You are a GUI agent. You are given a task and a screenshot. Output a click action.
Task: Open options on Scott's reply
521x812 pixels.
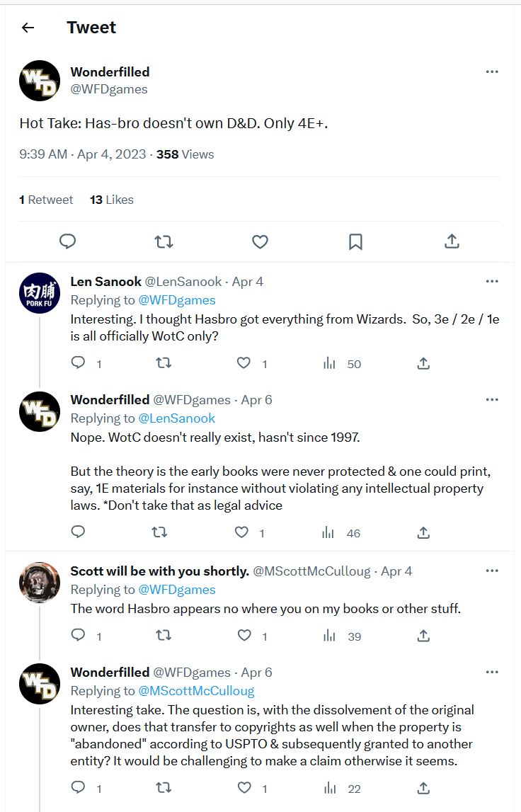[x=492, y=571]
